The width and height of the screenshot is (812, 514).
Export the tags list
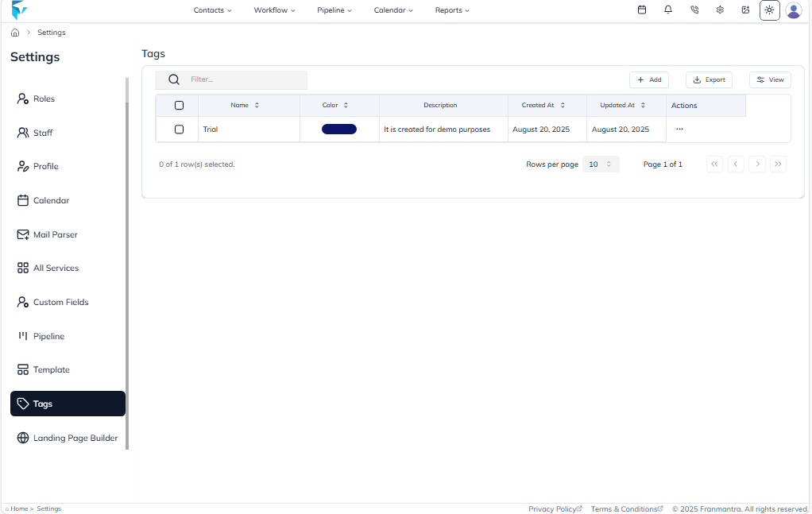(709, 79)
